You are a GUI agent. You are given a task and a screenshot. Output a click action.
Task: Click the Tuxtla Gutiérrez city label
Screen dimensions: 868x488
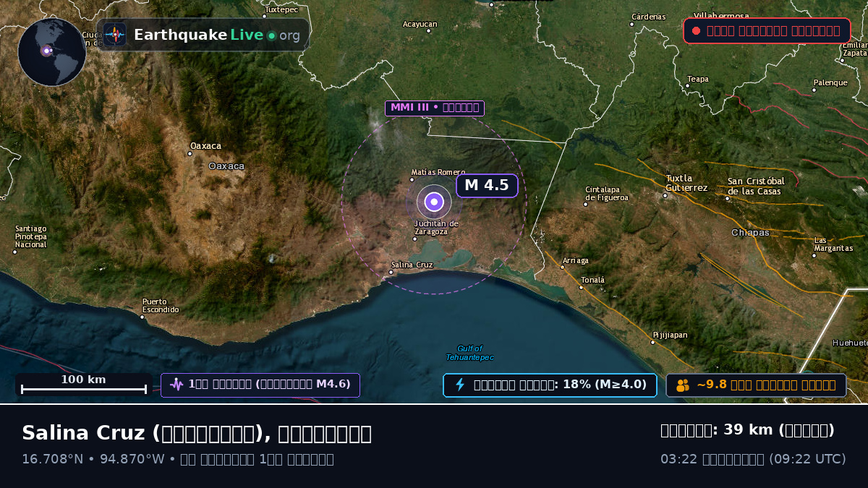click(686, 183)
